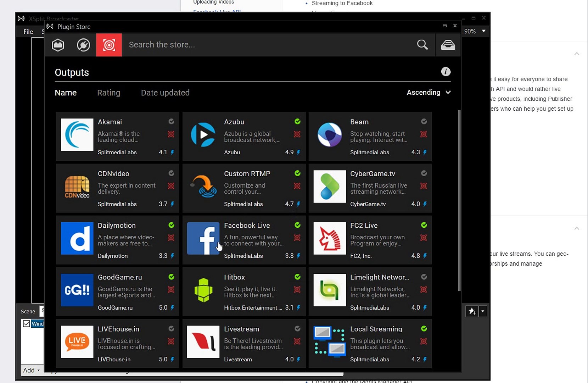Open the GoodGame.ru plugin logo
588x383 pixels.
77,290
